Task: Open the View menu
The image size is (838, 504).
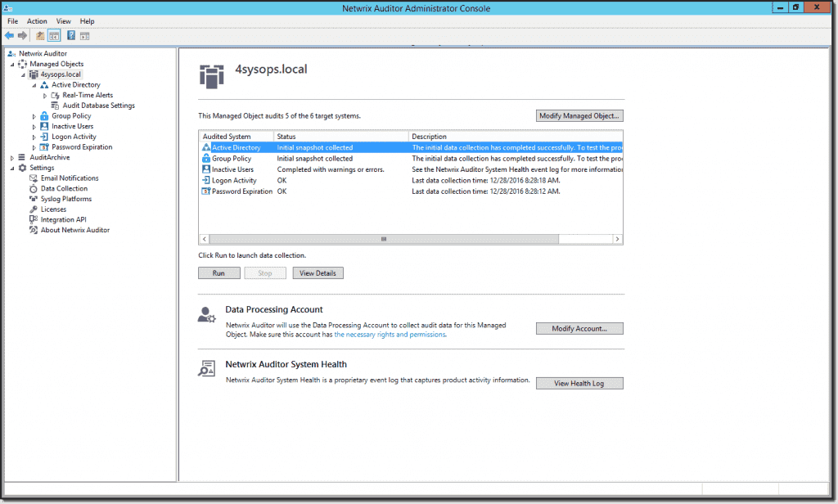Action: [63, 20]
